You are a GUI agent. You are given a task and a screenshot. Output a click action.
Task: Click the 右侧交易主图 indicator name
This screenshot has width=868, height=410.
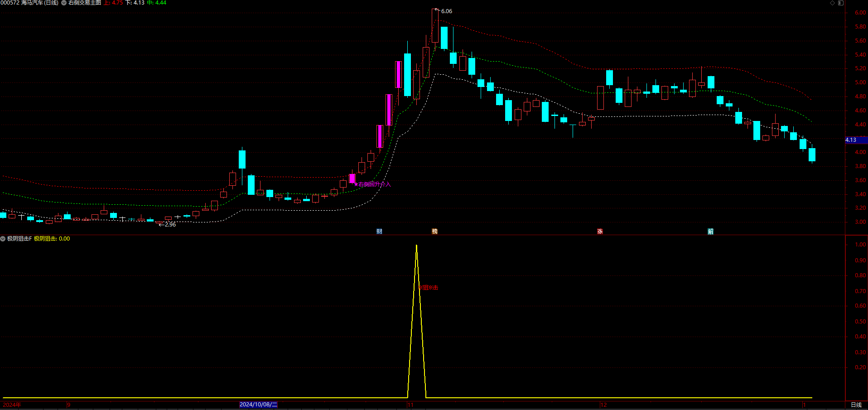point(85,3)
